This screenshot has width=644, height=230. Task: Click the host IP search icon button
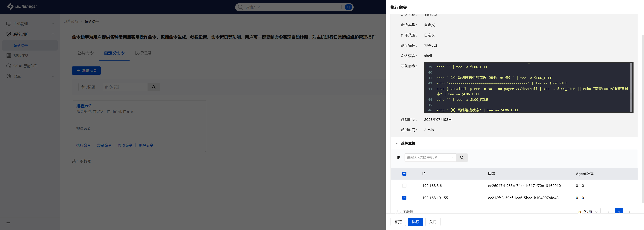tap(462, 158)
